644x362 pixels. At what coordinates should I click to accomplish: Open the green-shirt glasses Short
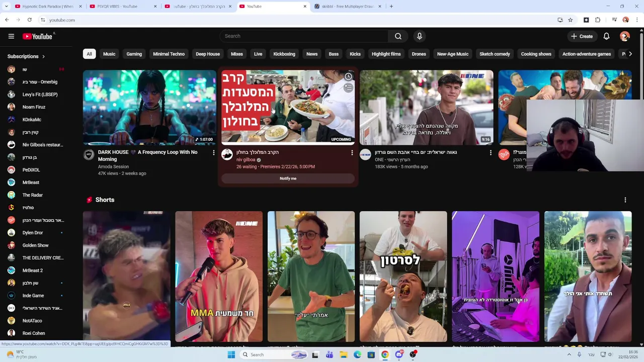click(311, 277)
